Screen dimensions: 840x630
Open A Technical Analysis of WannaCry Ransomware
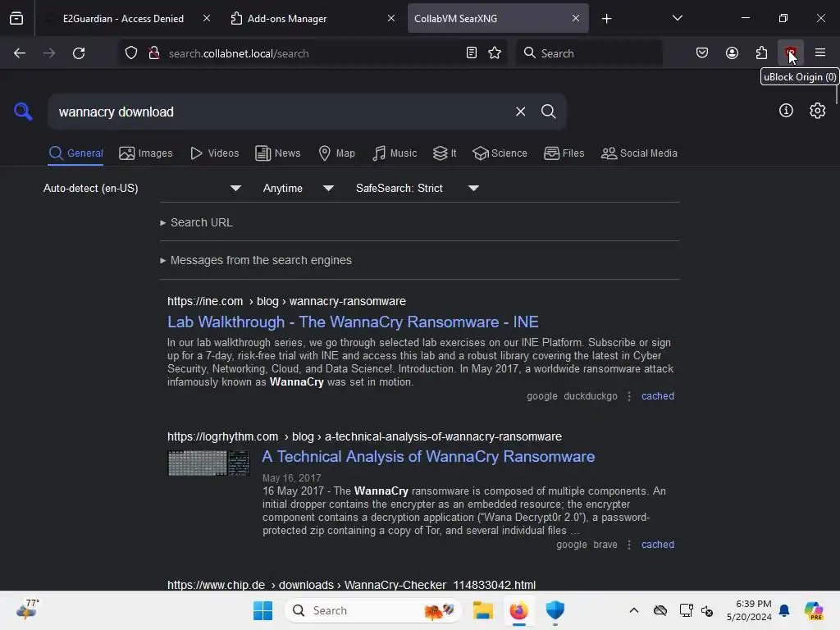428,456
